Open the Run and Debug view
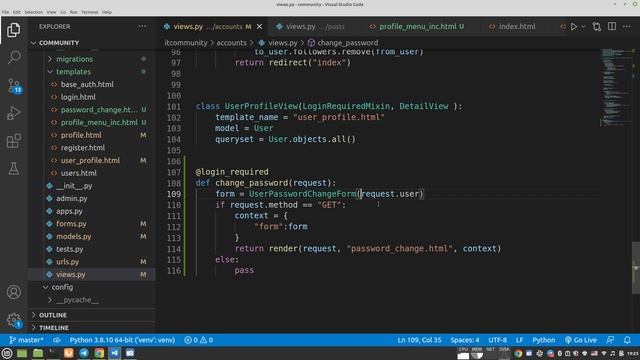 13,113
